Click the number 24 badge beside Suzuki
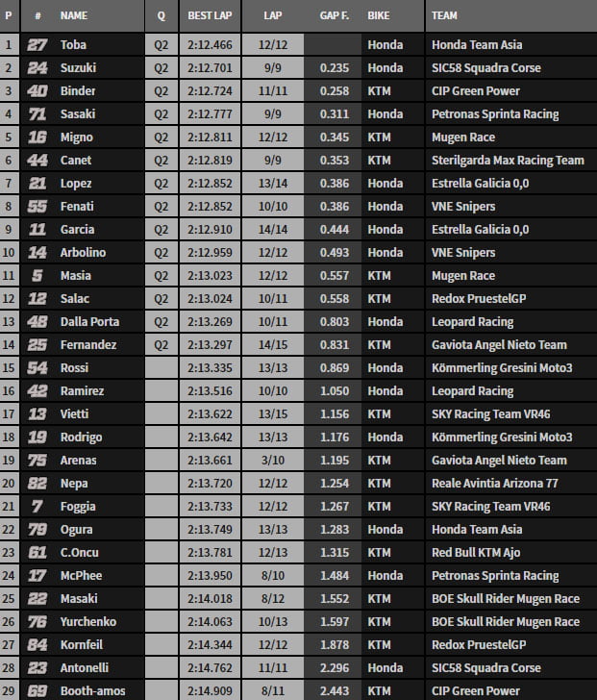Screen dimensions: 597x700 click(x=37, y=68)
